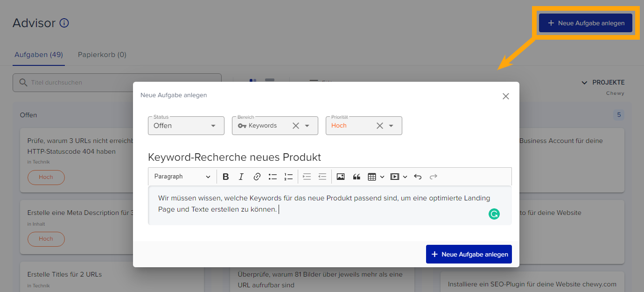This screenshot has height=292, width=644.
Task: Click the Chewy project name
Action: coord(615,93)
